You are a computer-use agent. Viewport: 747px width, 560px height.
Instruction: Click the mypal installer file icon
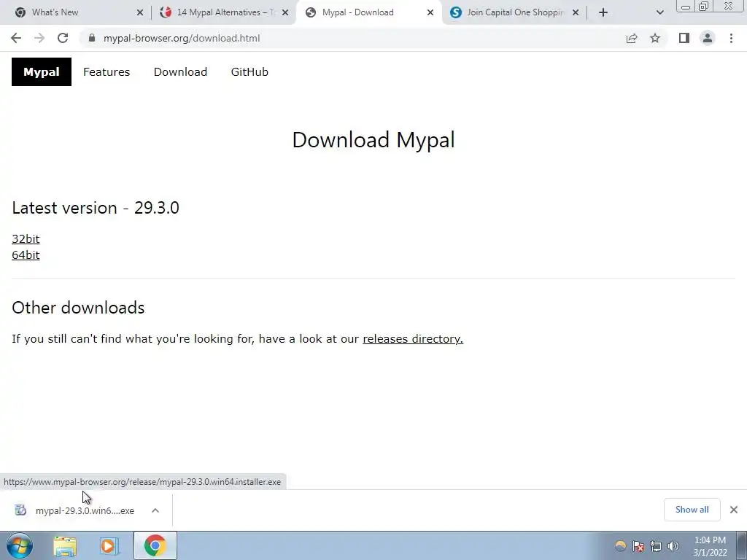tap(20, 510)
